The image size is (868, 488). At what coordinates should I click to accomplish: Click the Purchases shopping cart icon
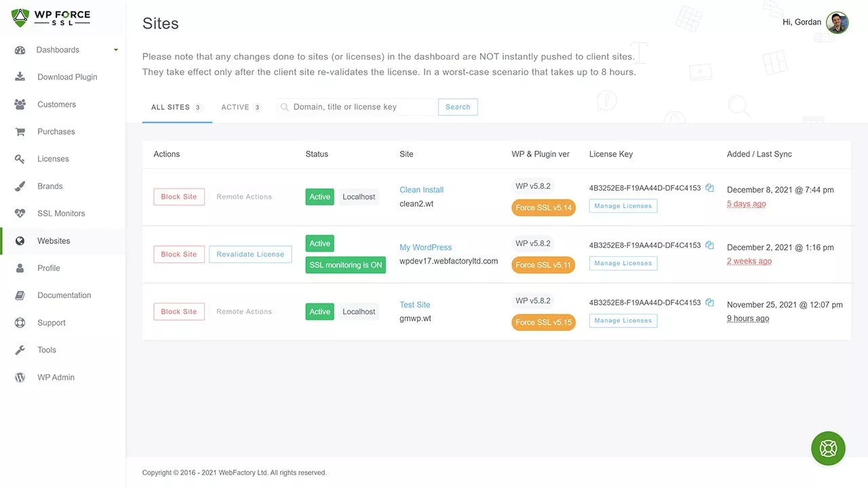tap(20, 131)
